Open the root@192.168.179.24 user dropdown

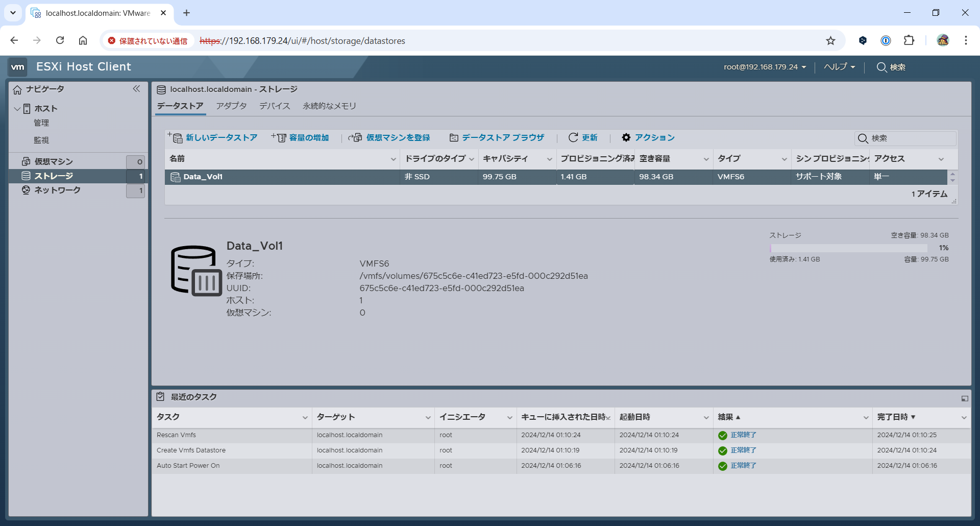765,67
